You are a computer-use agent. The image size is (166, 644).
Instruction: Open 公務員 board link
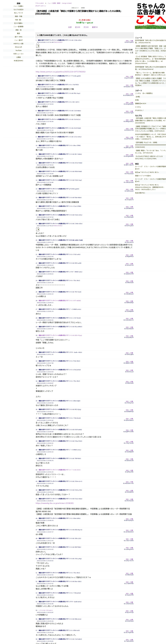(x=18, y=57)
